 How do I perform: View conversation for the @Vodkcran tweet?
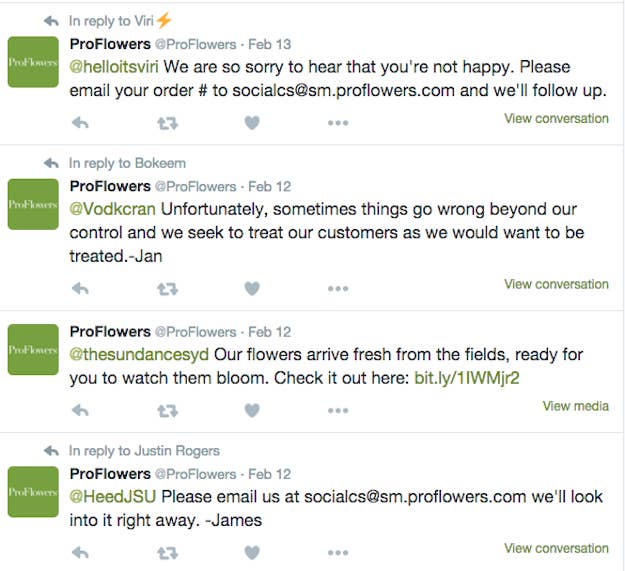click(x=556, y=284)
